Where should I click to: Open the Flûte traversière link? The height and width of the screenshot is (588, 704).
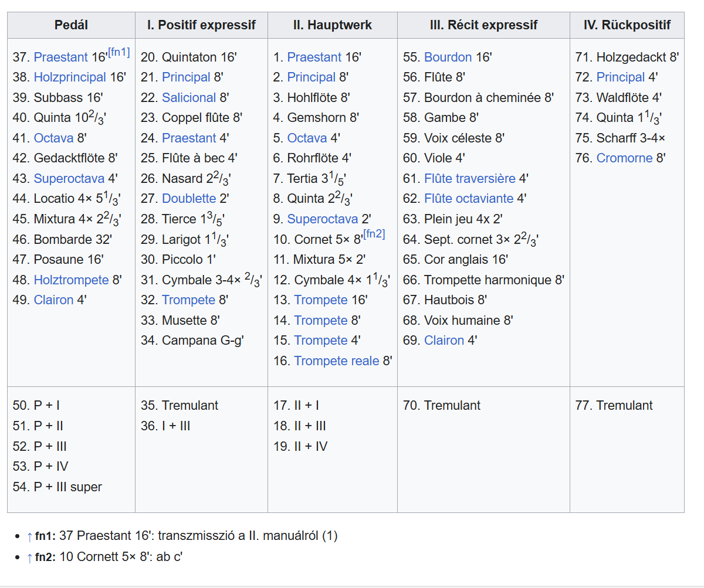coord(470,178)
